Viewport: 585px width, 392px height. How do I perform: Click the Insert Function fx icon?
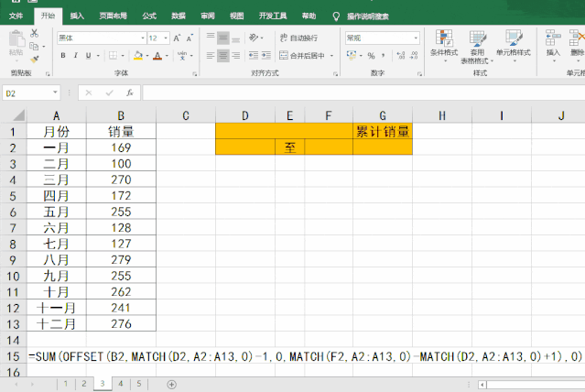tap(129, 93)
